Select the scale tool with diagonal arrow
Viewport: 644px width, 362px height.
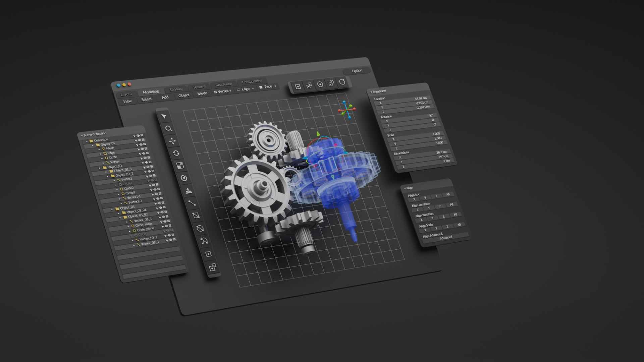coord(180,166)
